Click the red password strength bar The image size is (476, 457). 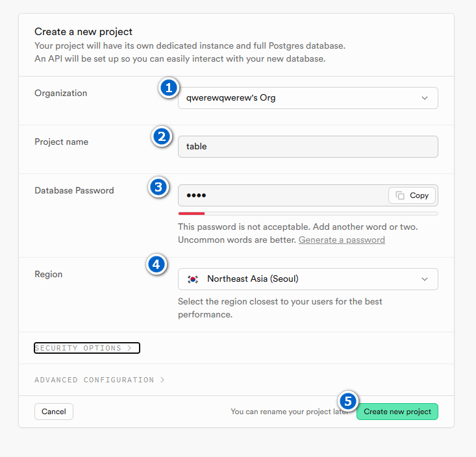point(192,213)
